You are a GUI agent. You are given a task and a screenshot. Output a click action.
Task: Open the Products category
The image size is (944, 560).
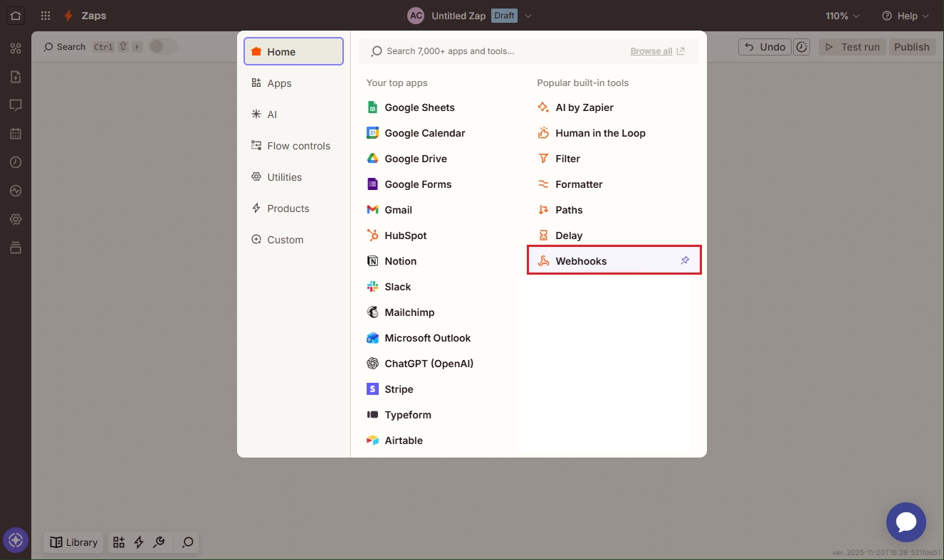(x=293, y=208)
